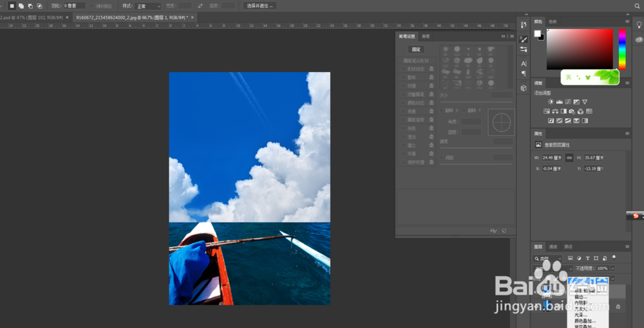This screenshot has width=644, height=328.
Task: Select the 描边... menu entry
Action: [582, 297]
